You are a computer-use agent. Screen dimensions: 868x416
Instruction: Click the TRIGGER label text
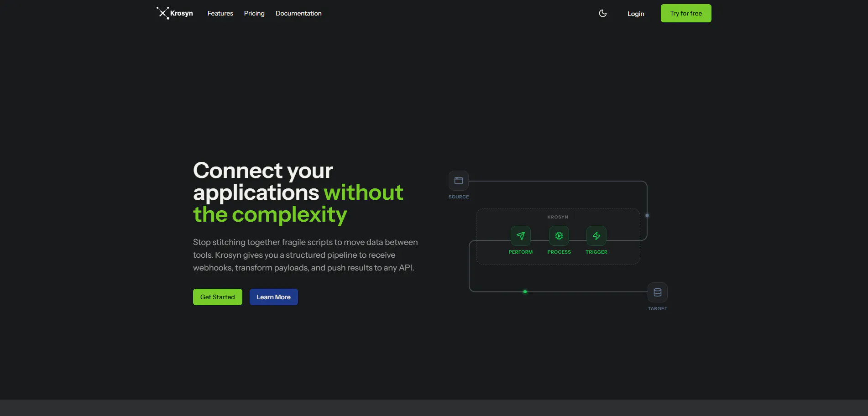[596, 252]
